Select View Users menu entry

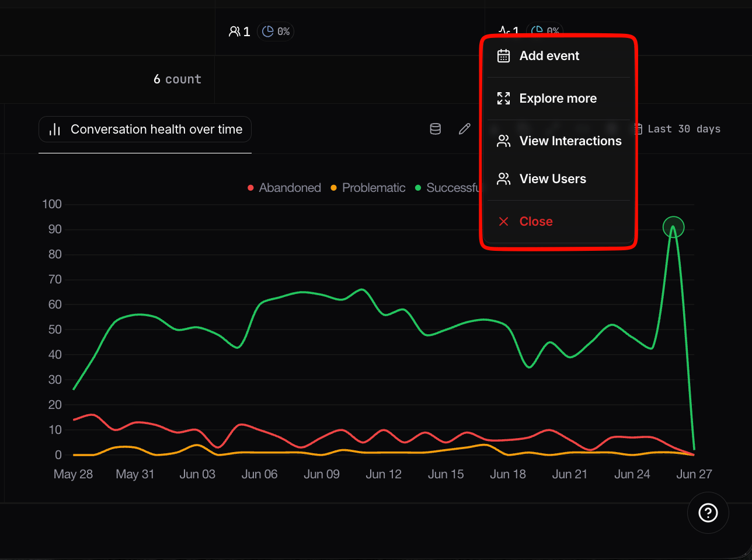pyautogui.click(x=558, y=179)
